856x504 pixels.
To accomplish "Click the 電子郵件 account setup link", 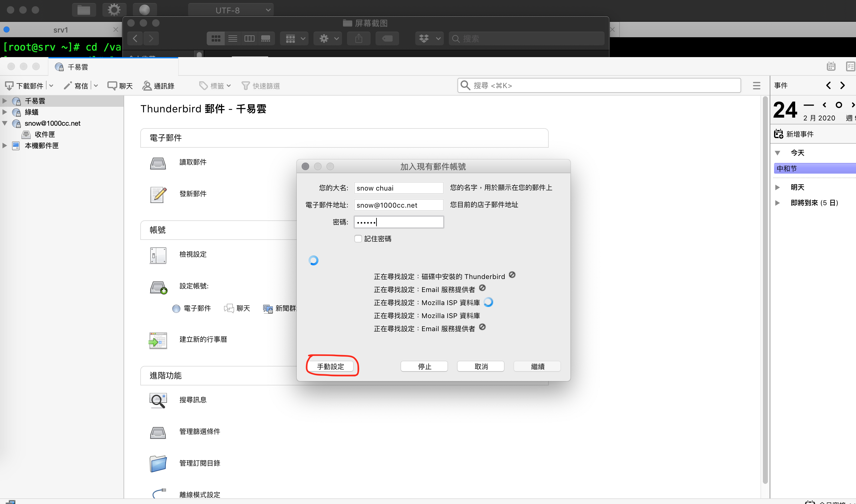I will click(x=191, y=308).
